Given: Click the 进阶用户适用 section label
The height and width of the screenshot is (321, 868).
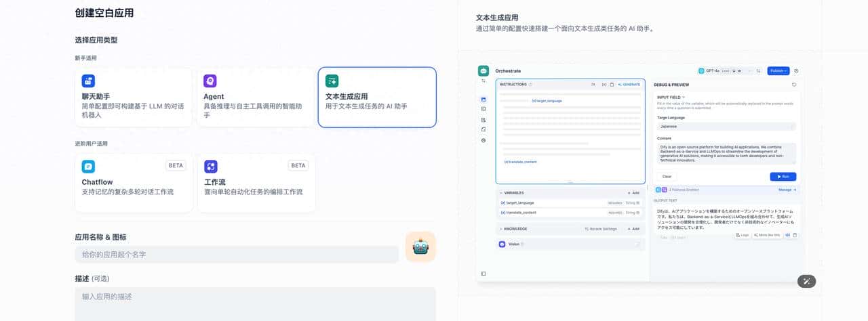Looking at the screenshot, I should pyautogui.click(x=91, y=144).
